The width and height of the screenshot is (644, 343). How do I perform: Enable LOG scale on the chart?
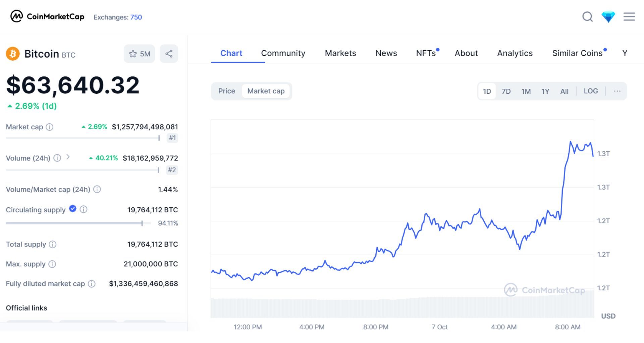click(591, 91)
